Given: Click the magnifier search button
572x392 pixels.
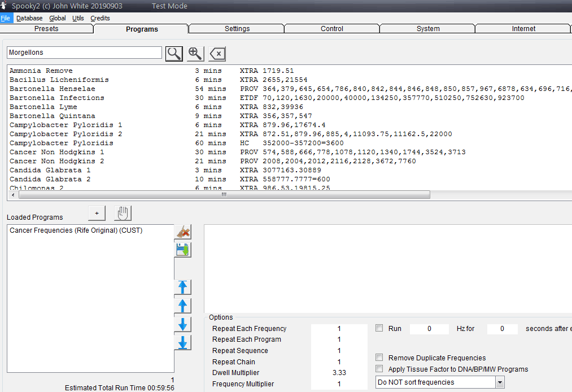Looking at the screenshot, I should click(x=174, y=54).
